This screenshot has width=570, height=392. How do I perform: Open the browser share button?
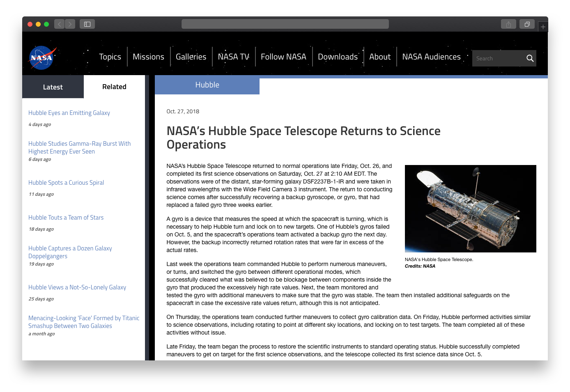point(508,24)
